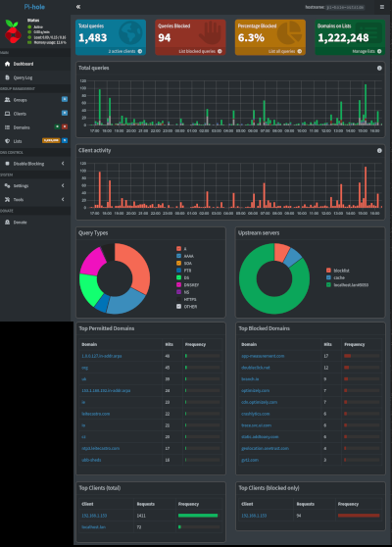Click green frequency bar in Top Clients (total)
Screen dimensions: 392x547
pos(198,516)
